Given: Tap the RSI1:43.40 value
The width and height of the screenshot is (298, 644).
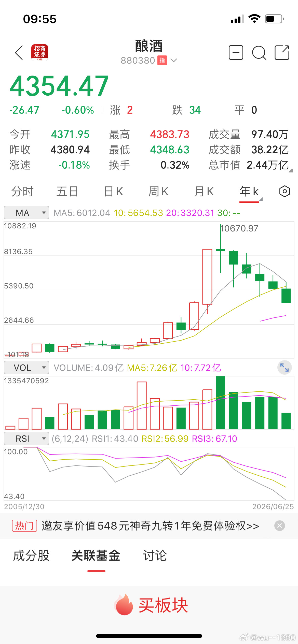Looking at the screenshot, I should 115,438.
